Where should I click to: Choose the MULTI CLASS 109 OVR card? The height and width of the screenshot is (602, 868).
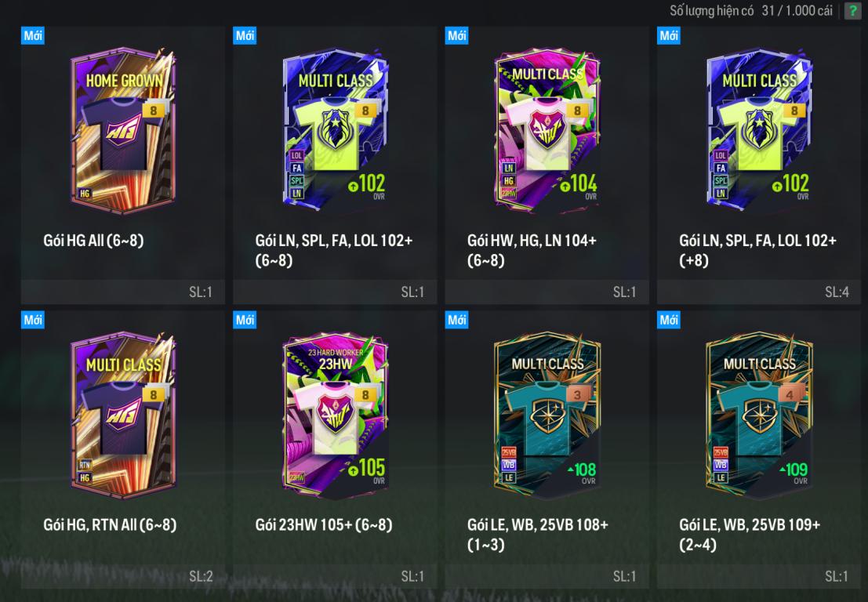760,415
